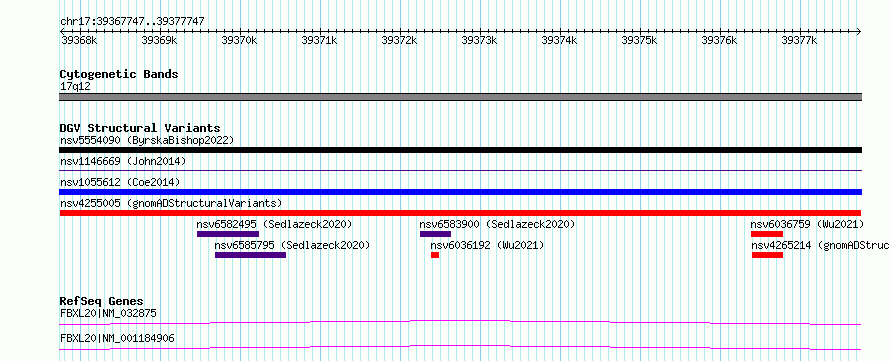Click the nsv6036759 (Wu2021) red bar

click(x=767, y=234)
